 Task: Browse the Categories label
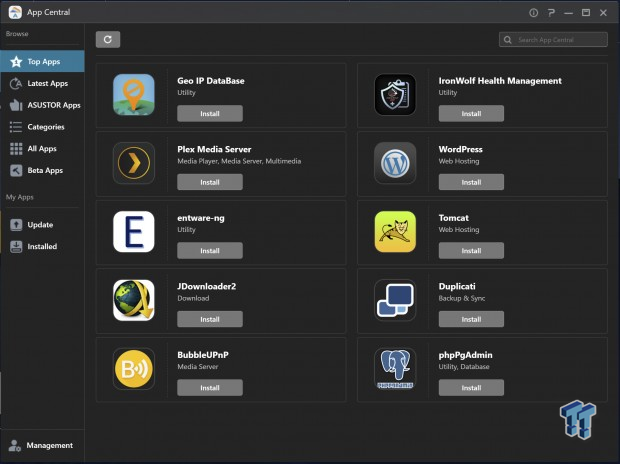(x=46, y=127)
